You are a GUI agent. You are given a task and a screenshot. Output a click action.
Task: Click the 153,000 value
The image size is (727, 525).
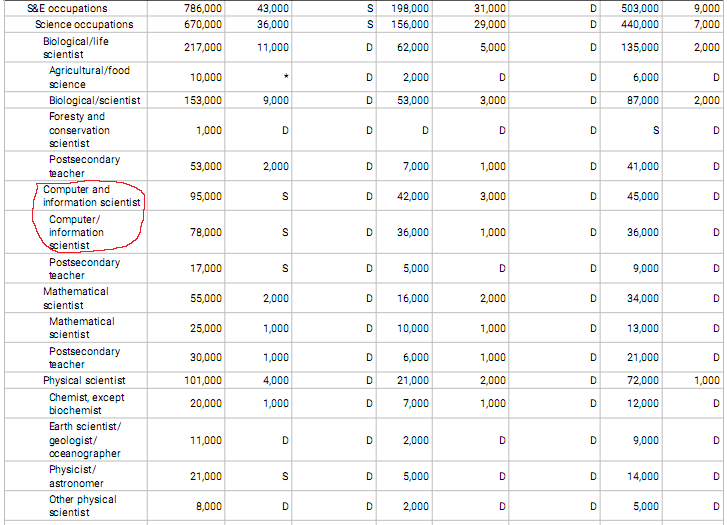(x=203, y=100)
